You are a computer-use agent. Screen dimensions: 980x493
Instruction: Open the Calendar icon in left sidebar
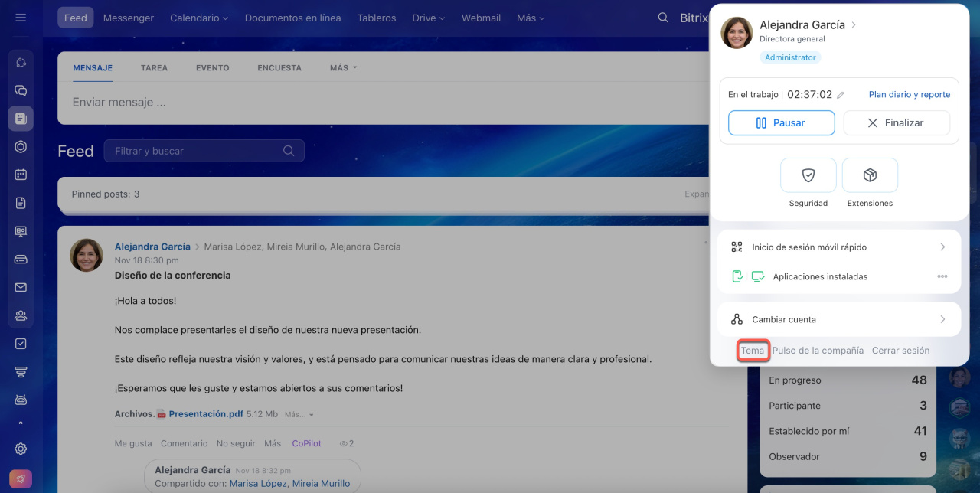21,175
